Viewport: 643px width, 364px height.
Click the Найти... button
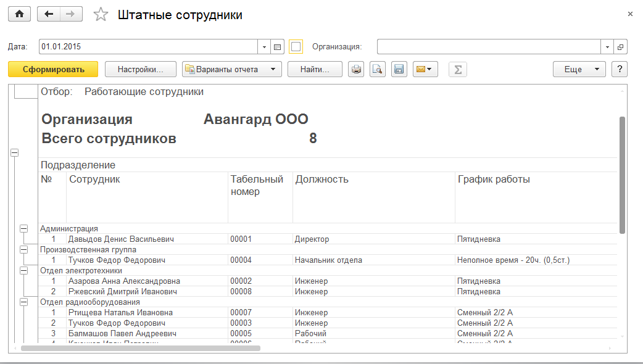[315, 69]
